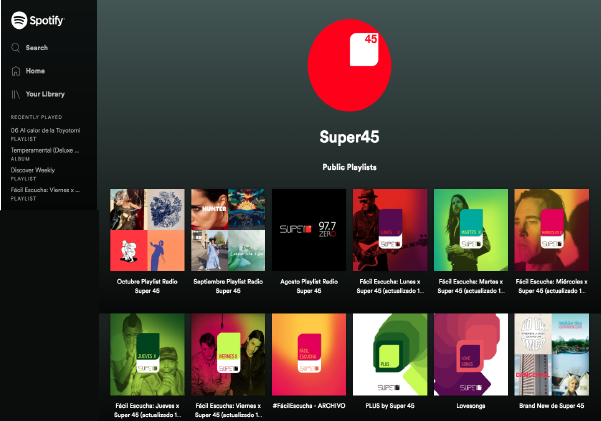Click the Septiembre Playlist Radio title text
Viewport: 601px width, 421px height.
click(x=228, y=286)
